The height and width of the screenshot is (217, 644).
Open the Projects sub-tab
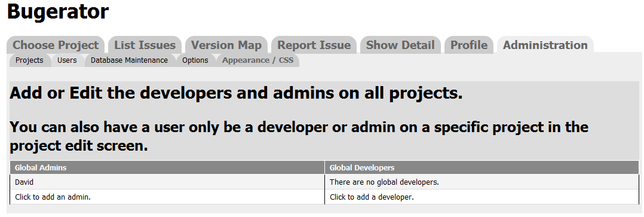pyautogui.click(x=29, y=60)
